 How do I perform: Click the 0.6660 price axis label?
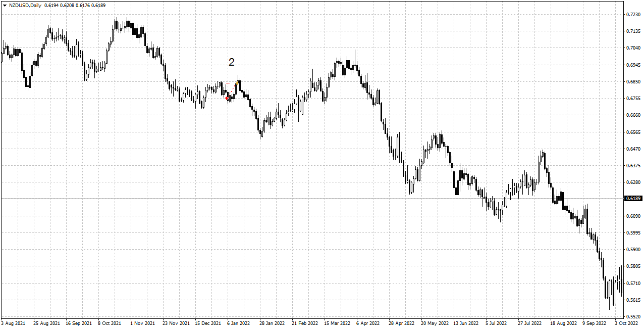click(634, 115)
